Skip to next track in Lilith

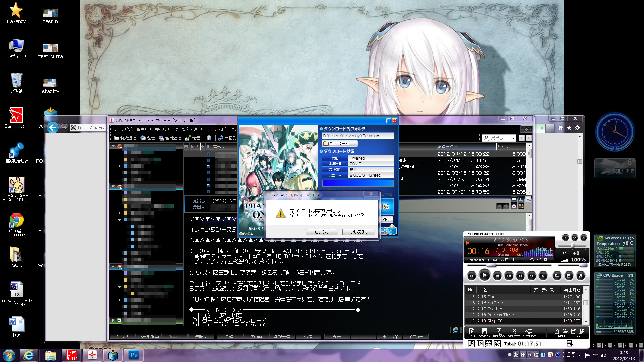click(520, 276)
